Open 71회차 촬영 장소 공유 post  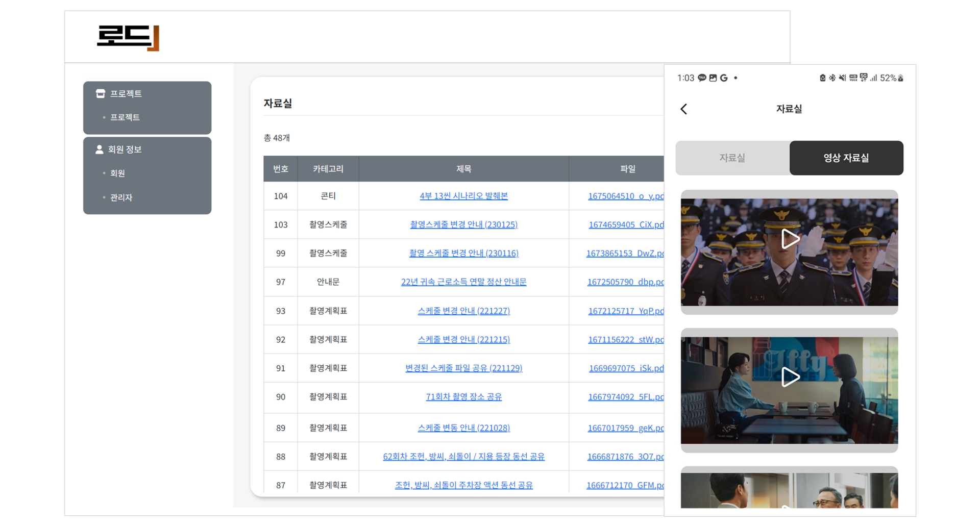[463, 396]
